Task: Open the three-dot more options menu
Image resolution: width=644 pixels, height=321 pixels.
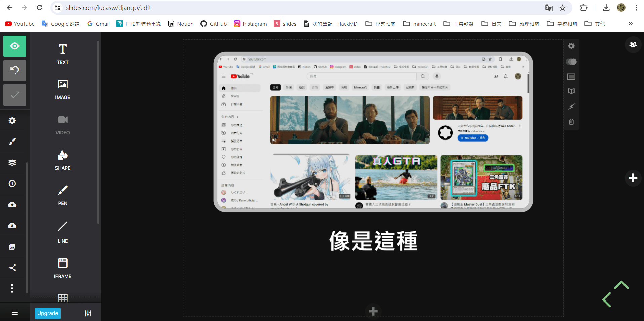Action: coord(12,288)
